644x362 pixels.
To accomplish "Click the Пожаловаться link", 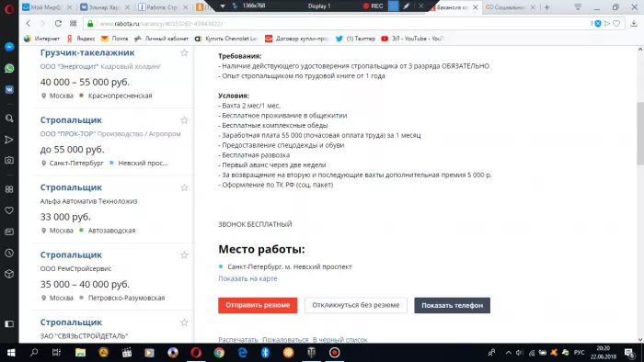I will click(x=285, y=339).
